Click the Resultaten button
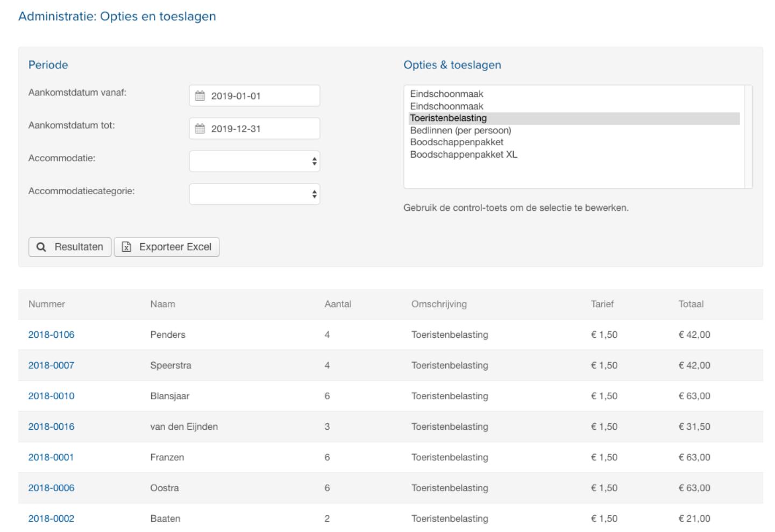775x532 pixels. (x=70, y=247)
